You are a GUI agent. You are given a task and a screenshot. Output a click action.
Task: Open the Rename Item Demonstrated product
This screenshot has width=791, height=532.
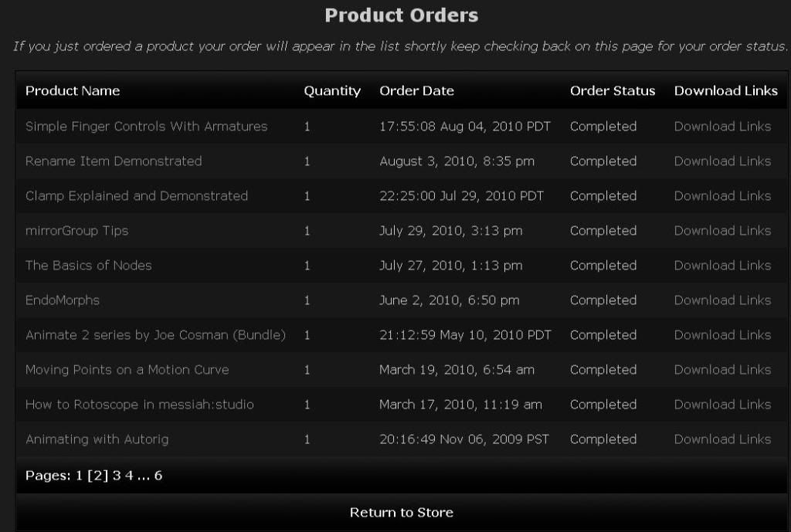[114, 161]
